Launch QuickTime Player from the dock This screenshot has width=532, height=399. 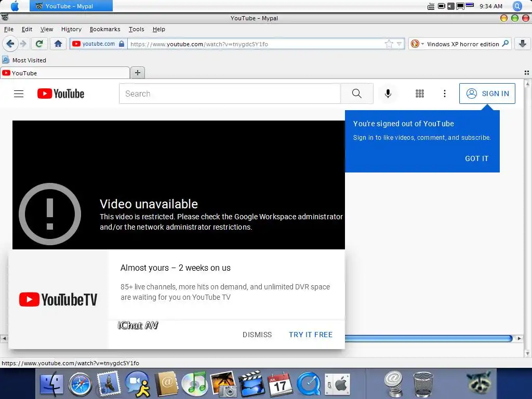(309, 385)
